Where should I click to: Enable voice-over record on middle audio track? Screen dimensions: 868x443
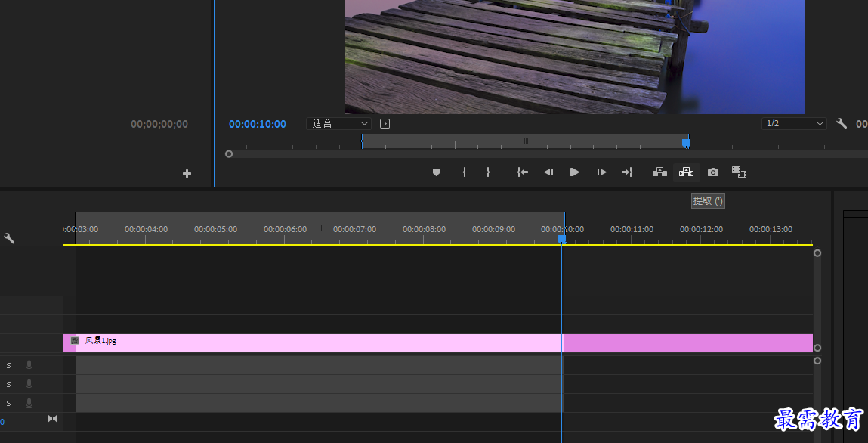point(29,384)
